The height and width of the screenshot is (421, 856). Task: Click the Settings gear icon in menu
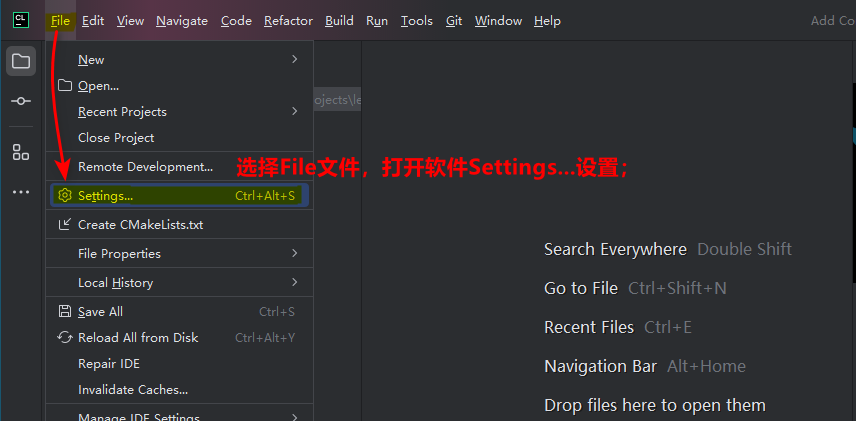point(65,196)
